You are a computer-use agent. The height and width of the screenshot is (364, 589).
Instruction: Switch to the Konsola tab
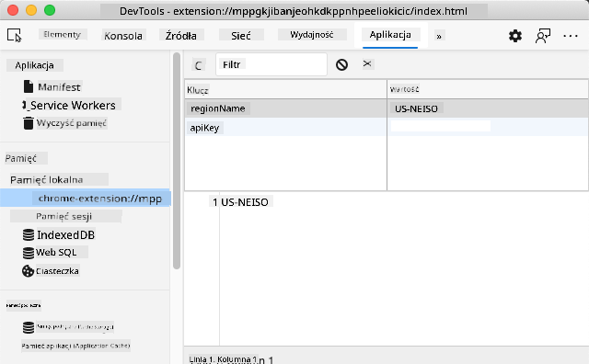(x=123, y=36)
